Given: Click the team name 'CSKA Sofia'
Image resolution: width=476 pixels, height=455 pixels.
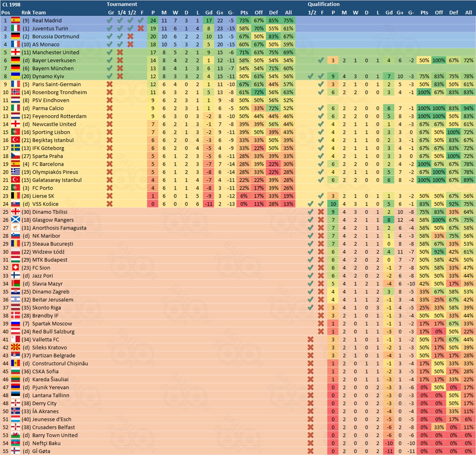Looking at the screenshot, I should coord(45,371).
